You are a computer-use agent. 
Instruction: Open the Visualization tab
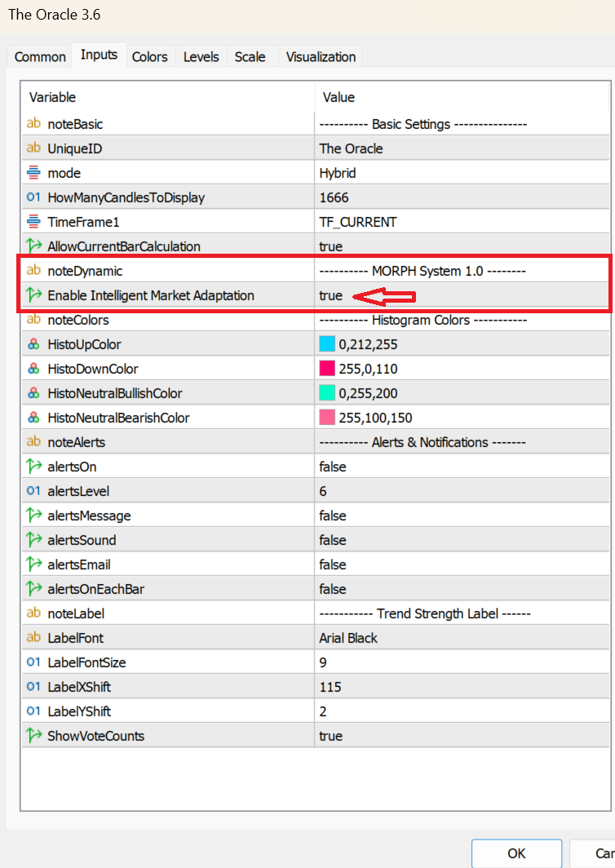point(321,56)
